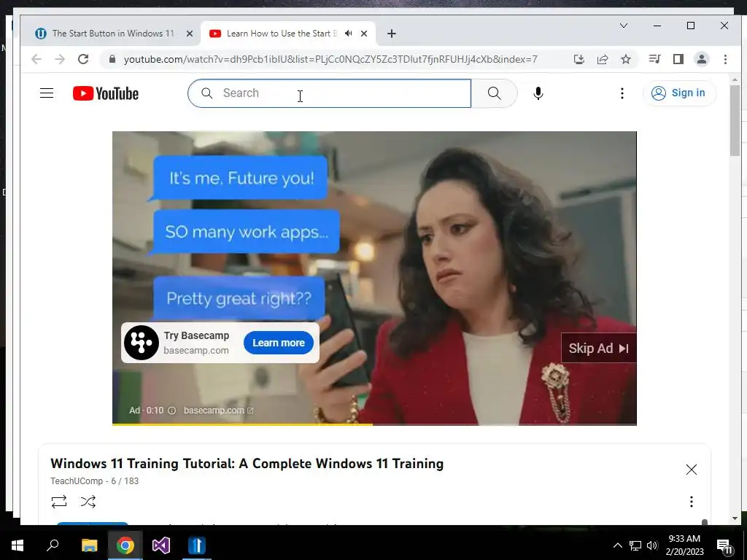Expand the Chrome tab search chevron
This screenshot has width=747, height=560.
pos(623,26)
